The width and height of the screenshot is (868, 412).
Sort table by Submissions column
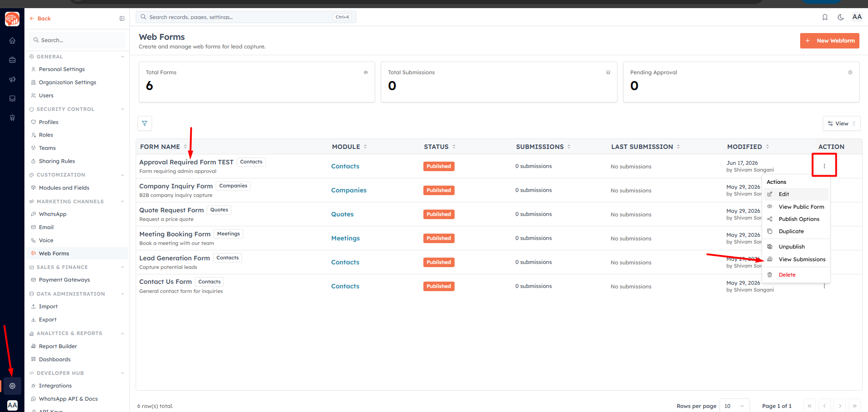point(543,147)
